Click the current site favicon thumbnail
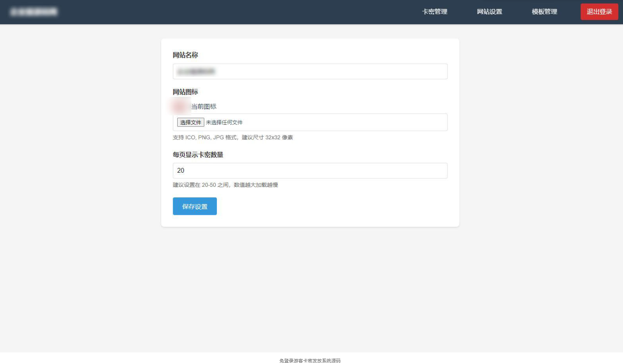Viewport: 623px width, 364px height. click(178, 106)
